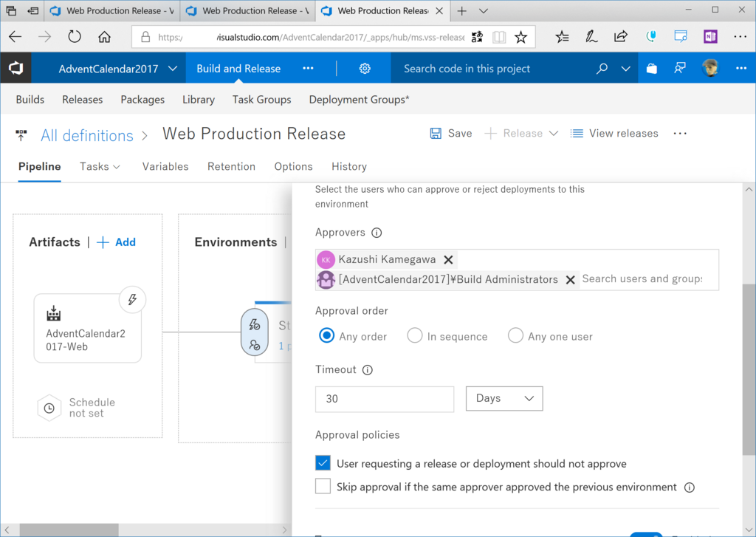756x537 pixels.
Task: Switch to the History tab
Action: pos(349,166)
